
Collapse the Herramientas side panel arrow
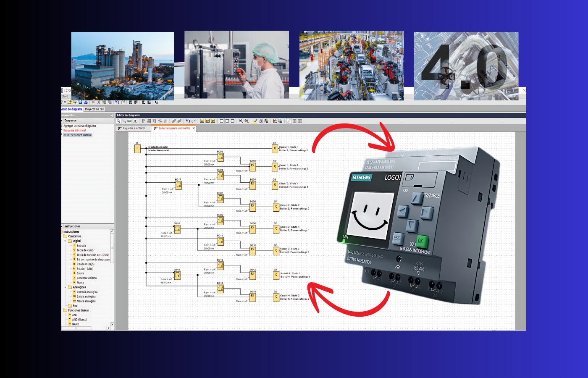pyautogui.click(x=112, y=115)
